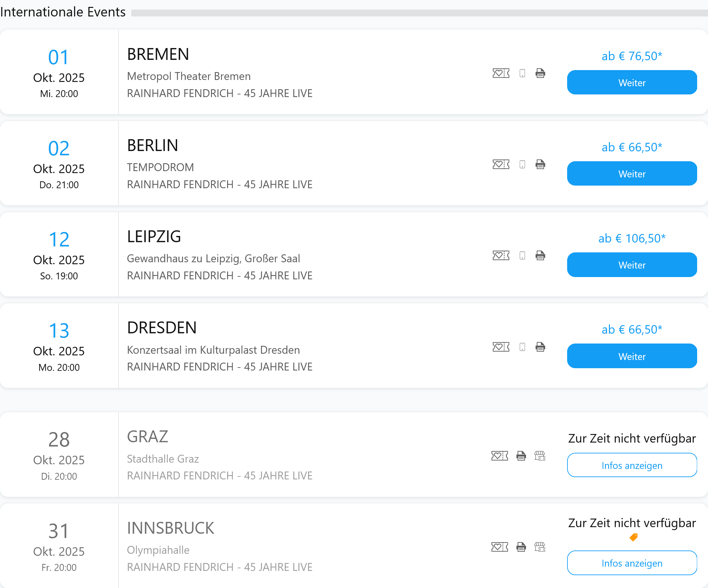The width and height of the screenshot is (708, 588).
Task: Click the orange tag icon for Innsbruck
Action: [x=634, y=537]
